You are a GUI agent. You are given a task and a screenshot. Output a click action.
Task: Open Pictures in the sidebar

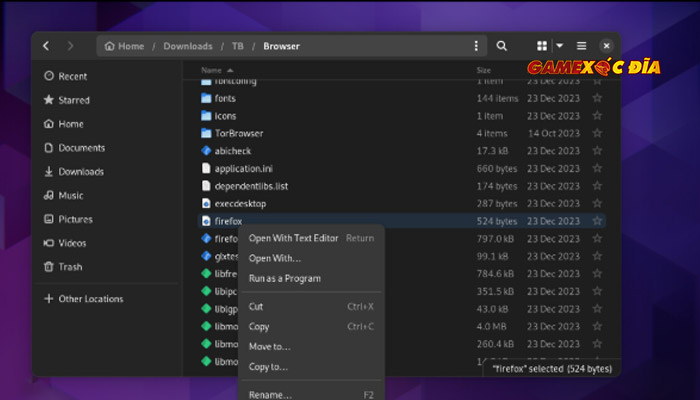68,219
